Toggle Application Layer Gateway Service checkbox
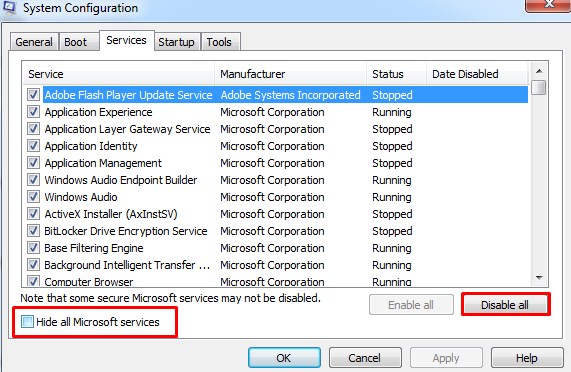 pyautogui.click(x=33, y=129)
